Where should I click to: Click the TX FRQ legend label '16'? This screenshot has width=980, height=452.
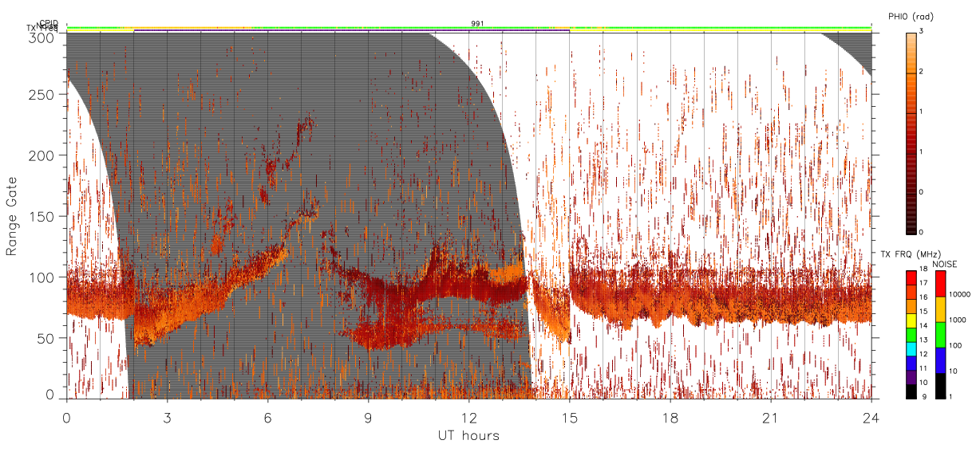[923, 297]
